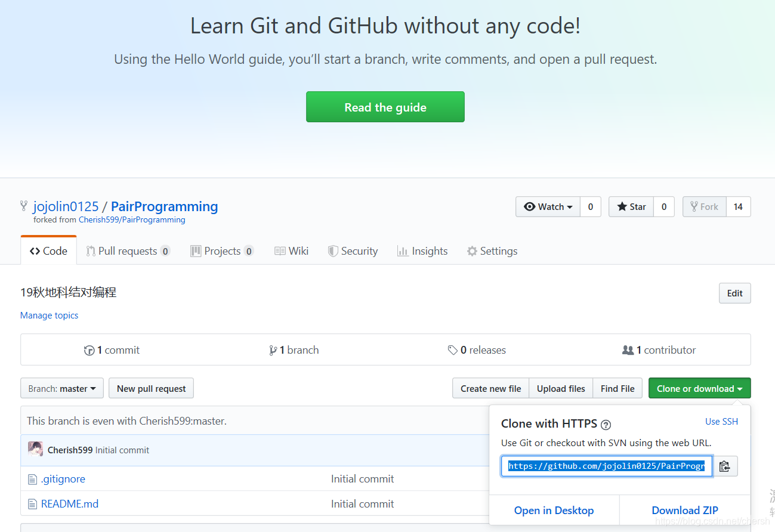Open the Initial commit message beside Cherish599

pos(122,450)
